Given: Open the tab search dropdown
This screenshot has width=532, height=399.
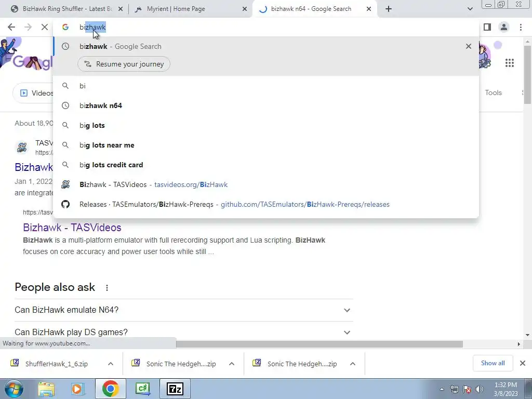Looking at the screenshot, I should 470,9.
